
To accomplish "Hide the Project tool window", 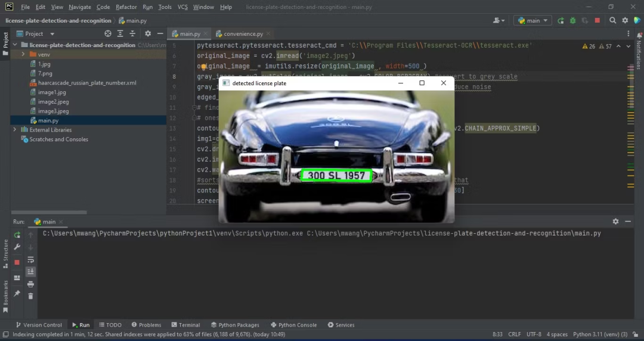I will [x=160, y=34].
